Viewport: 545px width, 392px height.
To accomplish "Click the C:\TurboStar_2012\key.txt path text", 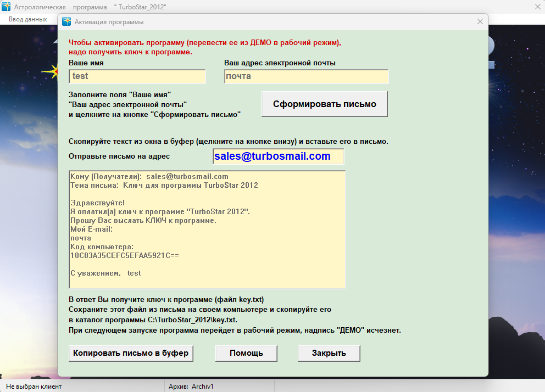I will click(192, 320).
